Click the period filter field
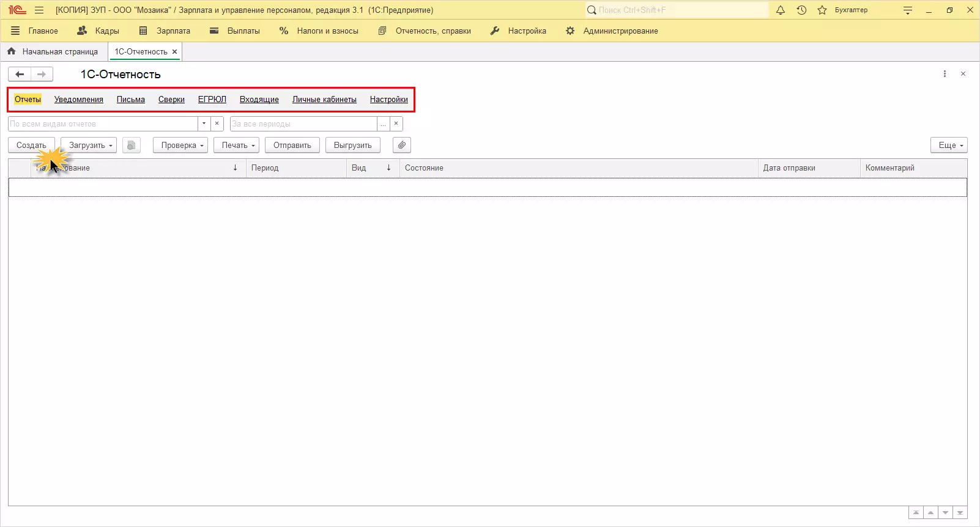This screenshot has width=980, height=527. pyautogui.click(x=304, y=124)
